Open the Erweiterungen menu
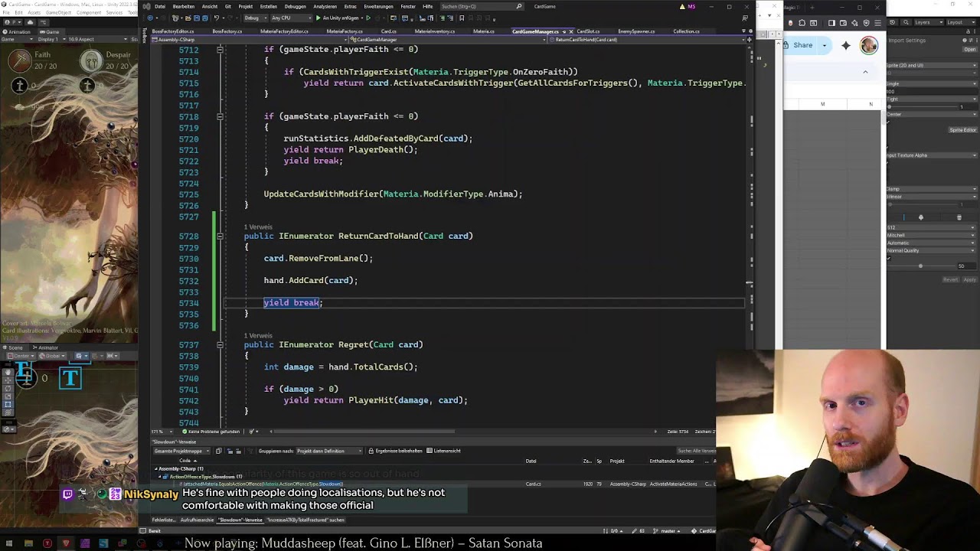The height and width of the screenshot is (551, 980). pyautogui.click(x=378, y=6)
